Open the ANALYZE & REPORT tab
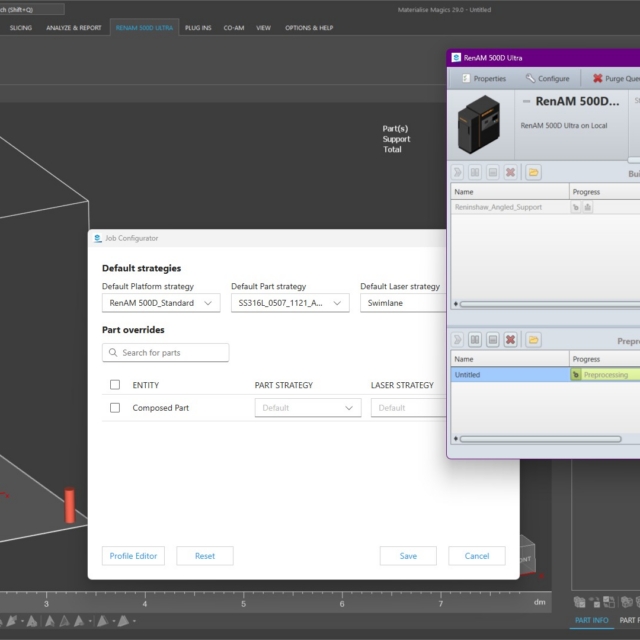This screenshot has width=640, height=640. (73, 28)
